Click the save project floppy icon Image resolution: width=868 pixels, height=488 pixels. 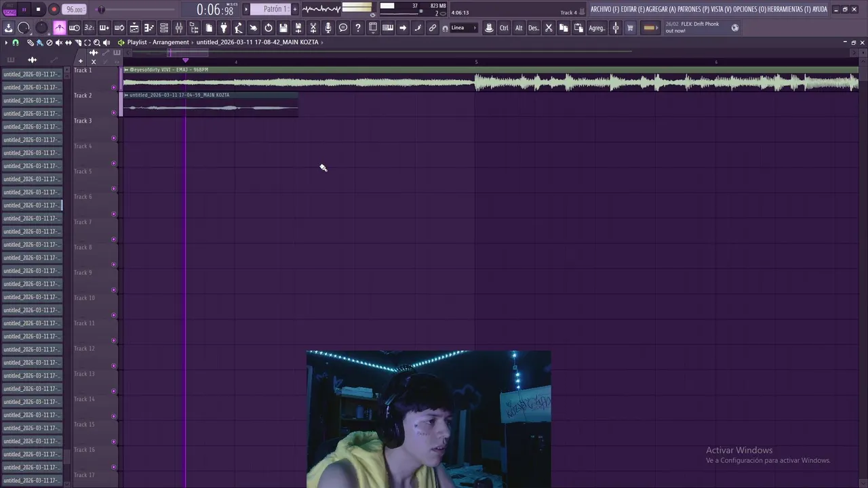point(283,28)
